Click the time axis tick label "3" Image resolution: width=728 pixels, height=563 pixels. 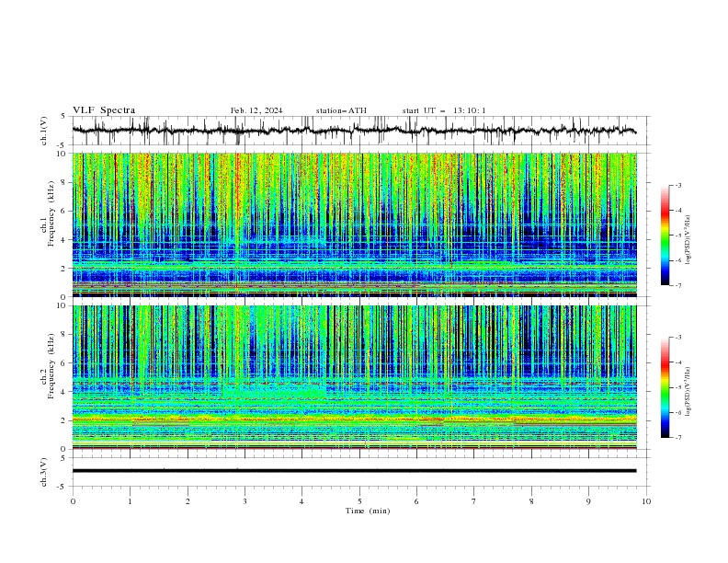pos(245,501)
